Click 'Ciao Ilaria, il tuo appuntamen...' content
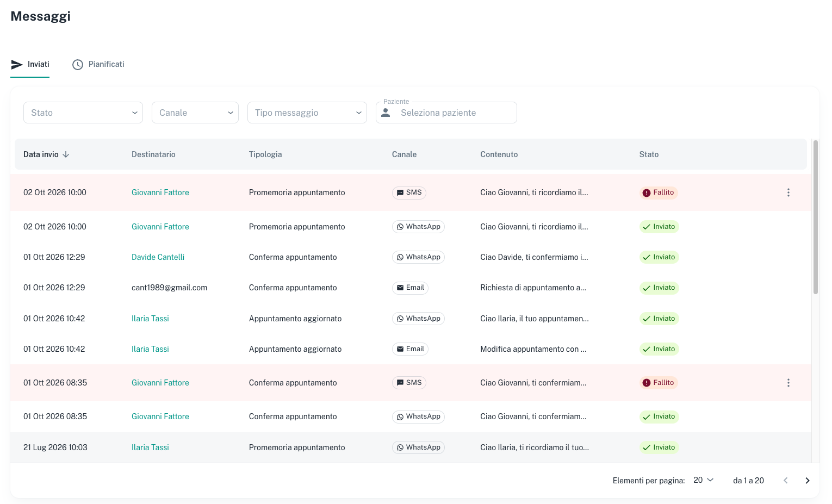832x504 pixels. pyautogui.click(x=535, y=319)
